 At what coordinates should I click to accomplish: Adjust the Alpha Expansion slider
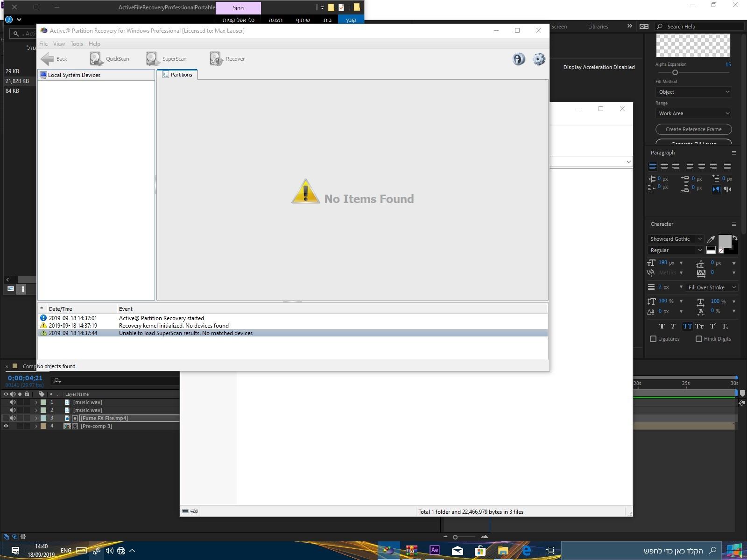click(x=675, y=72)
